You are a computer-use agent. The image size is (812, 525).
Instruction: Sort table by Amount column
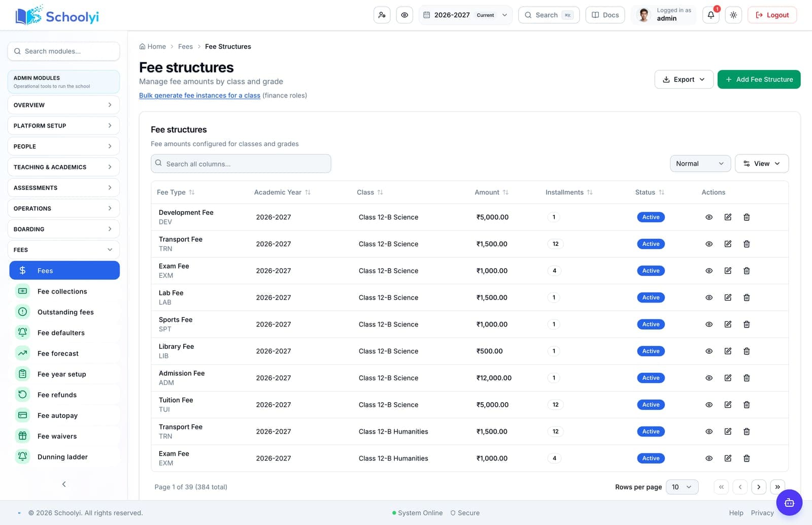[x=491, y=192]
